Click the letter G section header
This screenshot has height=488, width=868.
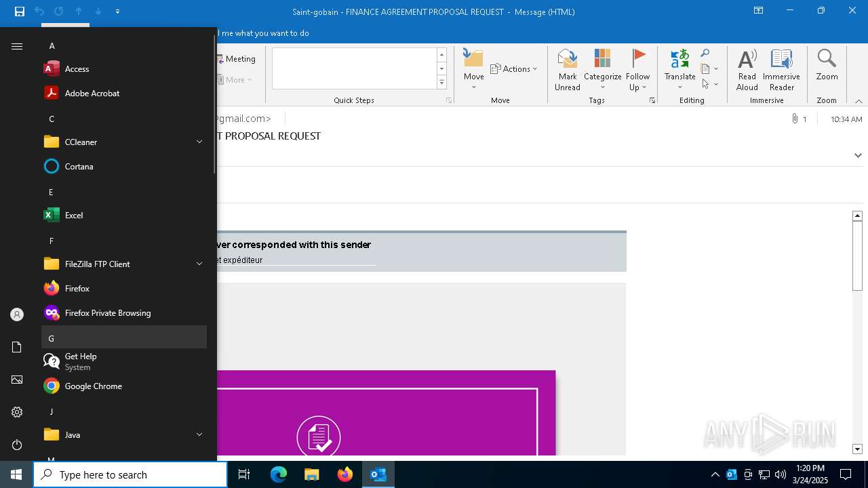click(x=124, y=338)
